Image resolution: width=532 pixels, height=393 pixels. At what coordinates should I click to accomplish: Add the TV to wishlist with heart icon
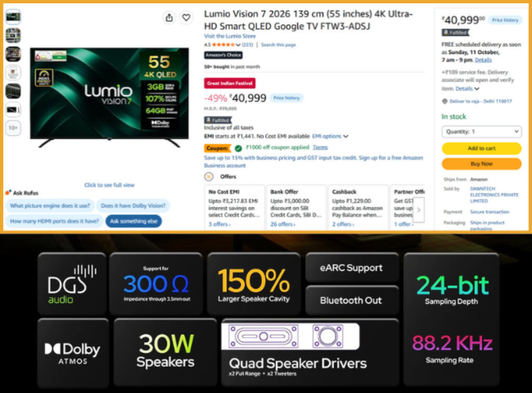pos(187,17)
